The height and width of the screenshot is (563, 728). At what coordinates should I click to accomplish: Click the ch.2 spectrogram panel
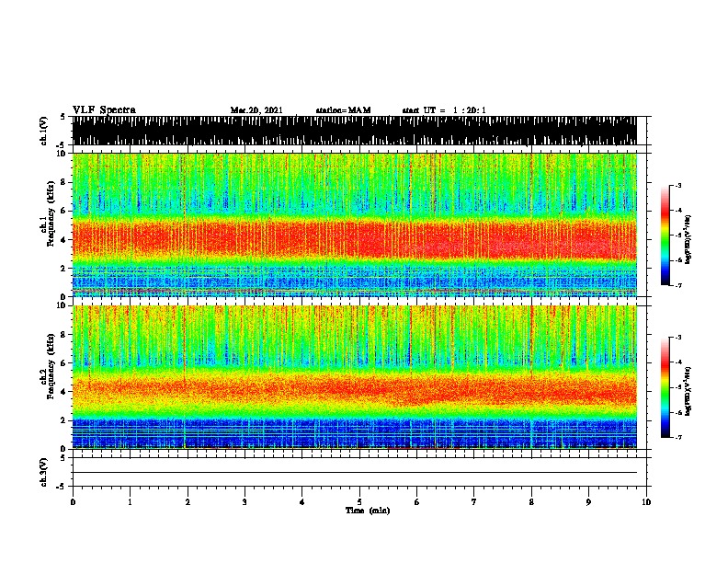pos(354,377)
